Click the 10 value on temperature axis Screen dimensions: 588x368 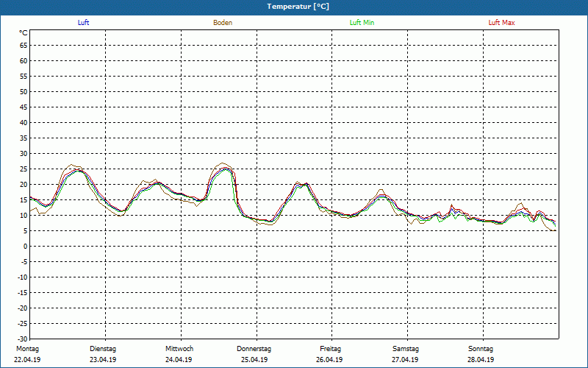tap(24, 215)
